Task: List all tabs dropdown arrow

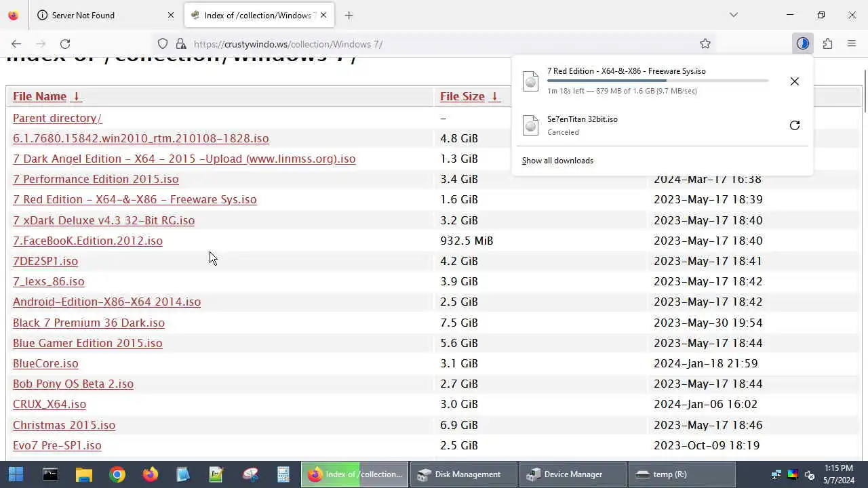Action: point(733,15)
